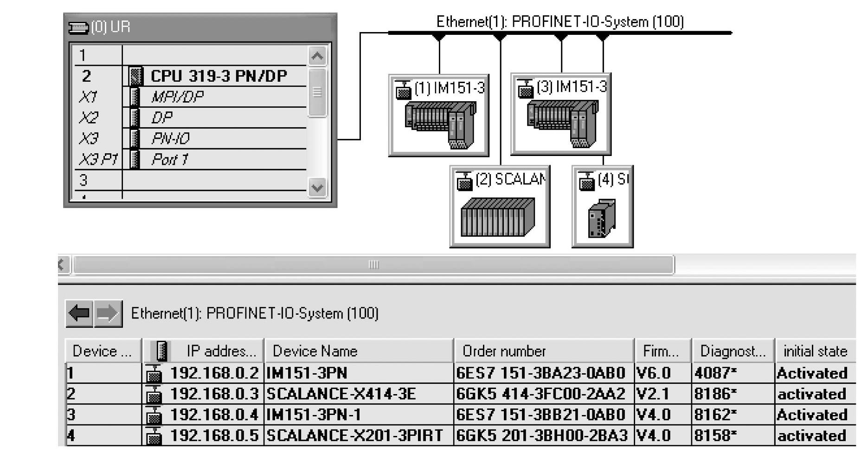Select the Ethernet(1) PROFINET-IO-System bus line

click(560, 33)
